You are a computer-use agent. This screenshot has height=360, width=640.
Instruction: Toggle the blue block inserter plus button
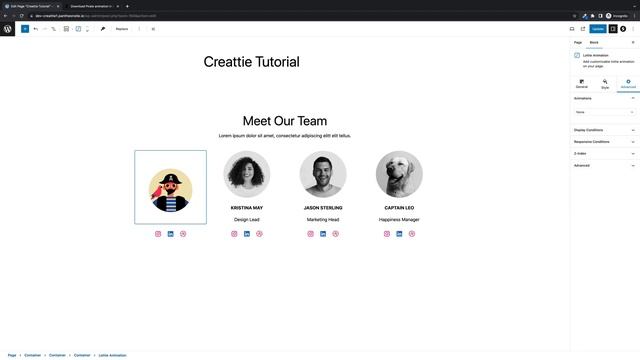[x=25, y=29]
